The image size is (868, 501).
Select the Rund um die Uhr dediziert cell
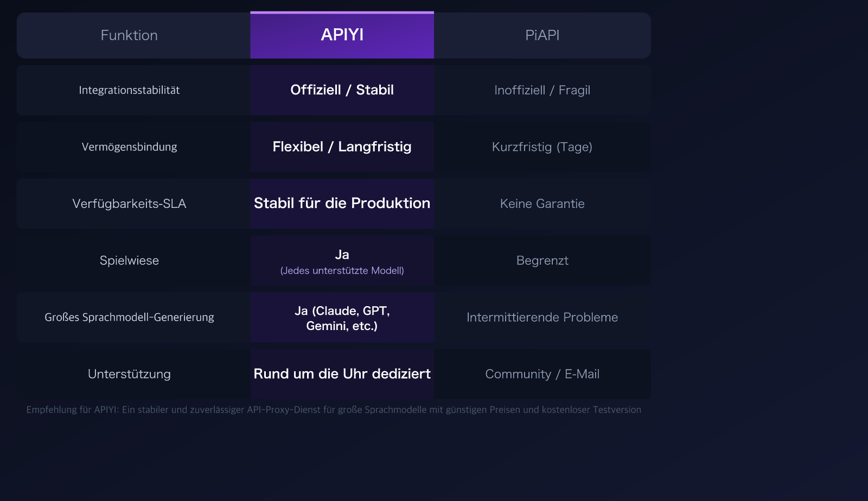[x=342, y=373]
